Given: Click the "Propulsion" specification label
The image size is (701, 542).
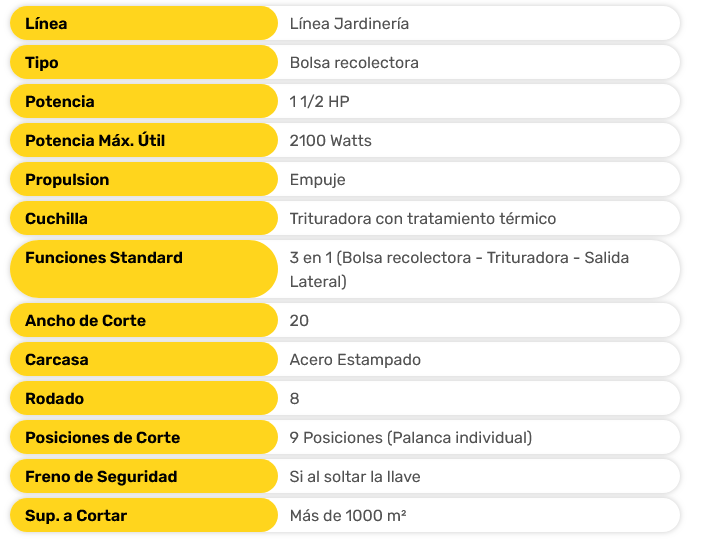Looking at the screenshot, I should (67, 179).
